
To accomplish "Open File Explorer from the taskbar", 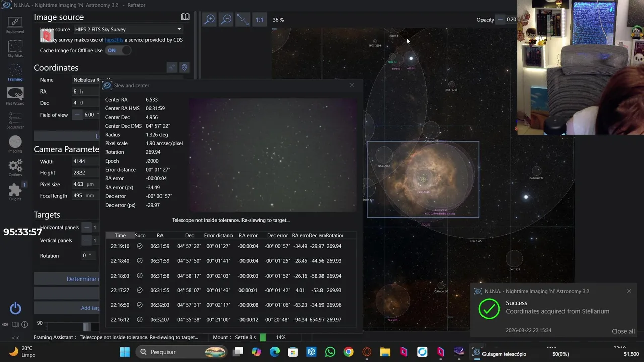I will tap(385, 352).
